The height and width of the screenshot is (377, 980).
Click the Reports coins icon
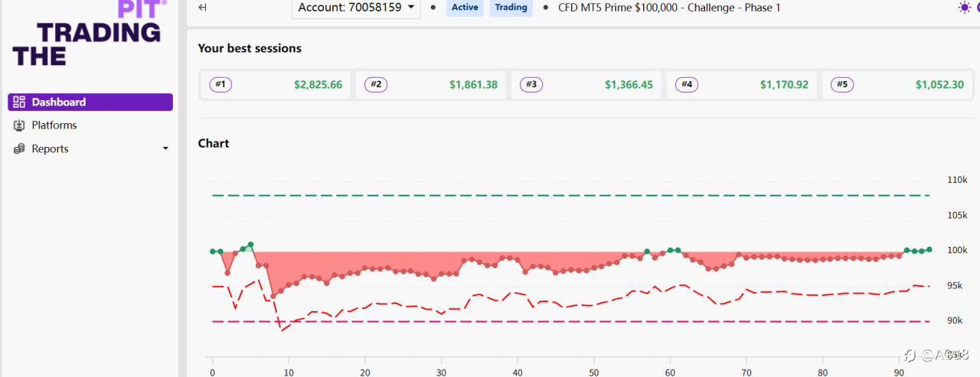[19, 149]
